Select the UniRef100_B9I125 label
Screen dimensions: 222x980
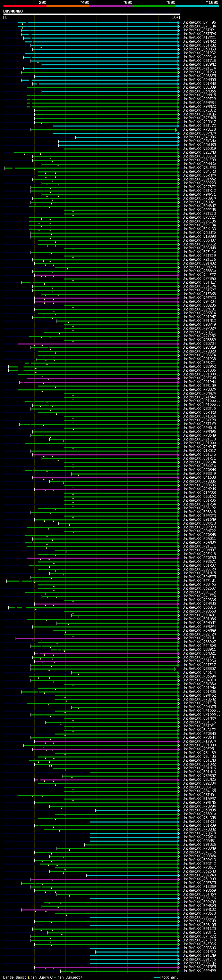coord(199,929)
